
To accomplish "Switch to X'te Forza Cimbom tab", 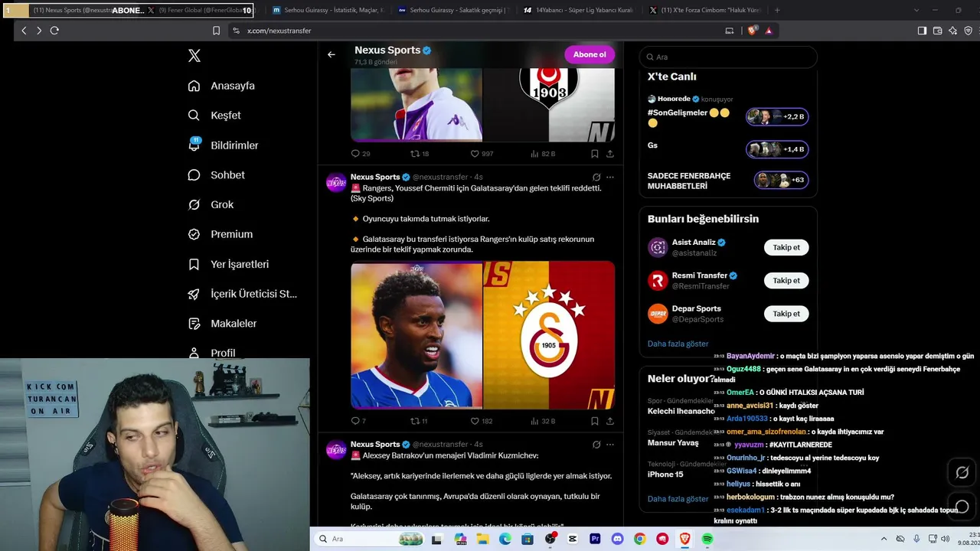I will [x=703, y=10].
